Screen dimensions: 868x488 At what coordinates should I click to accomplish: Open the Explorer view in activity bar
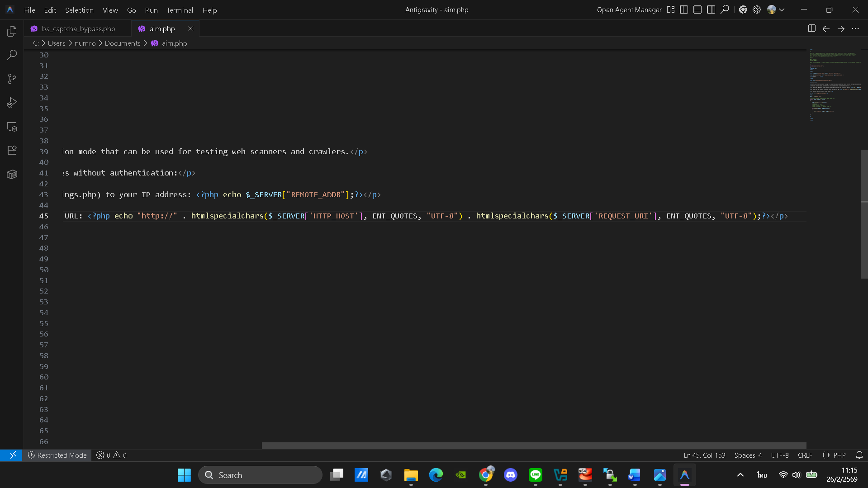pyautogui.click(x=12, y=31)
